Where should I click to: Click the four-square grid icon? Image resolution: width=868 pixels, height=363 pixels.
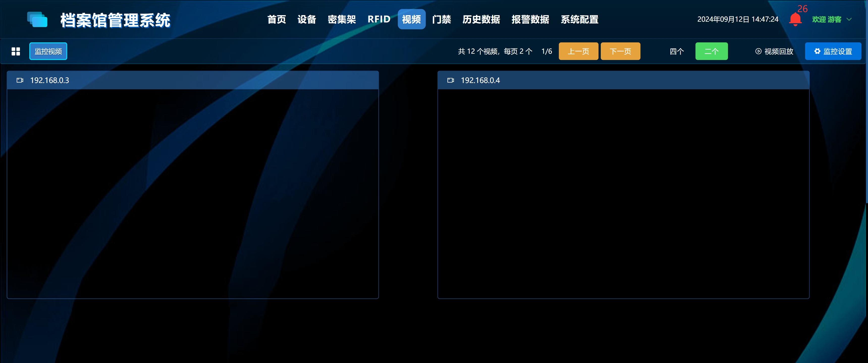pyautogui.click(x=16, y=51)
